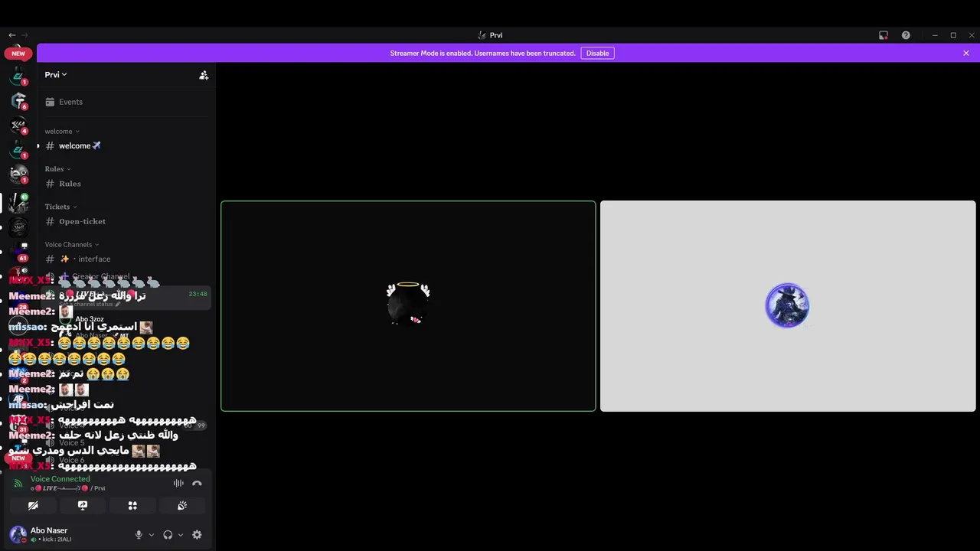The width and height of the screenshot is (980, 551).
Task: Click the NEW unread indicator at top
Action: 18,54
